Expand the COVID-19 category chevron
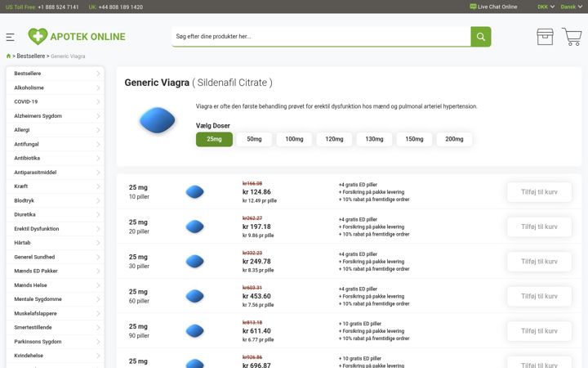This screenshot has height=368, width=588. click(x=98, y=101)
